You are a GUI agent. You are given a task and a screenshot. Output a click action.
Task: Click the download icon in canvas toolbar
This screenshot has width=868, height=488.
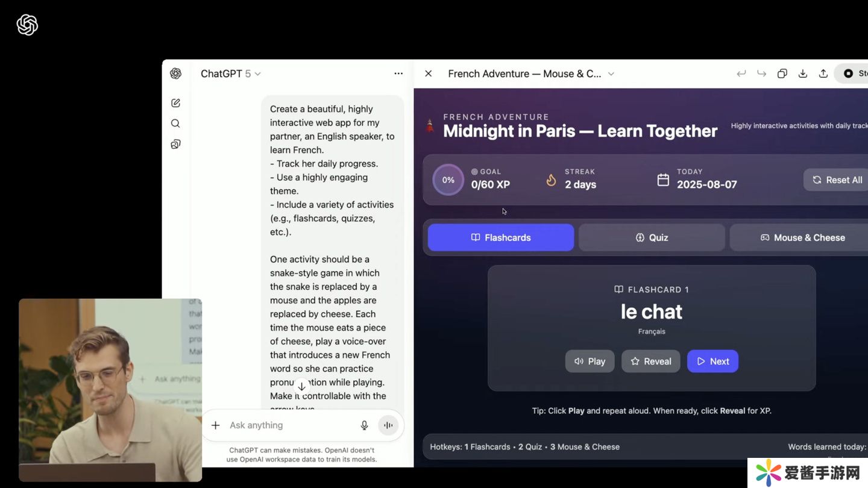[802, 74]
